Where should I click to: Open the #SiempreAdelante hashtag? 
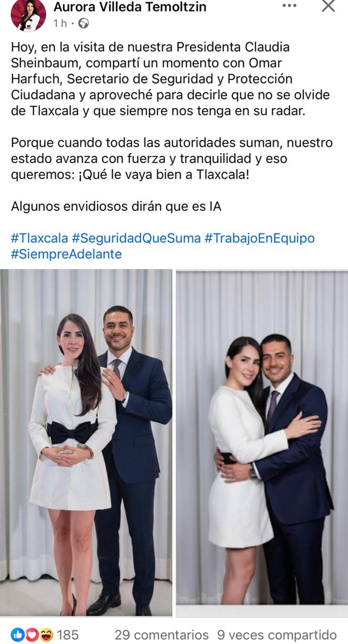(66, 254)
